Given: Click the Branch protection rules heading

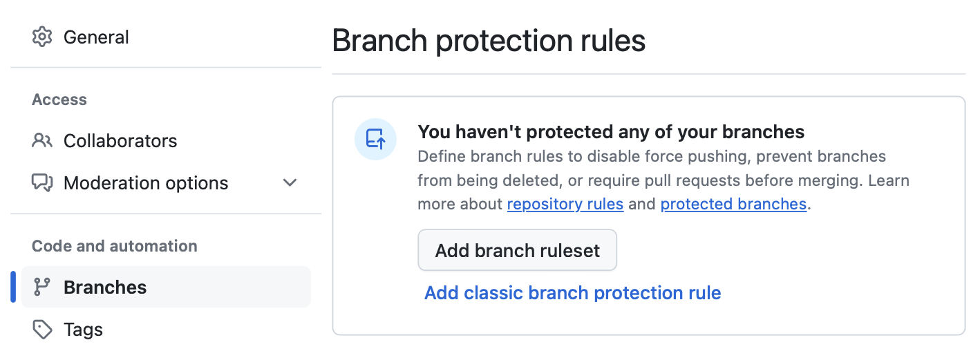Looking at the screenshot, I should [489, 41].
